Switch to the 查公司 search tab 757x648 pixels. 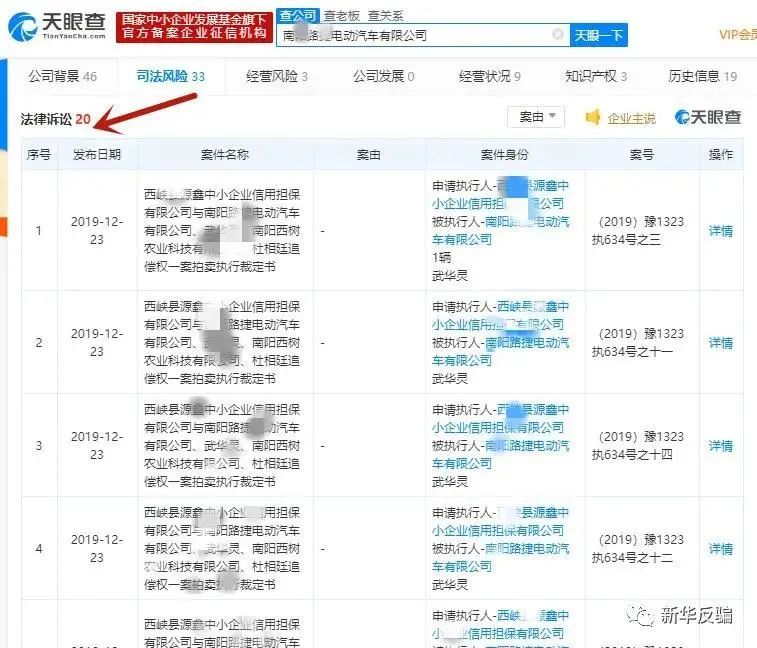pos(297,15)
